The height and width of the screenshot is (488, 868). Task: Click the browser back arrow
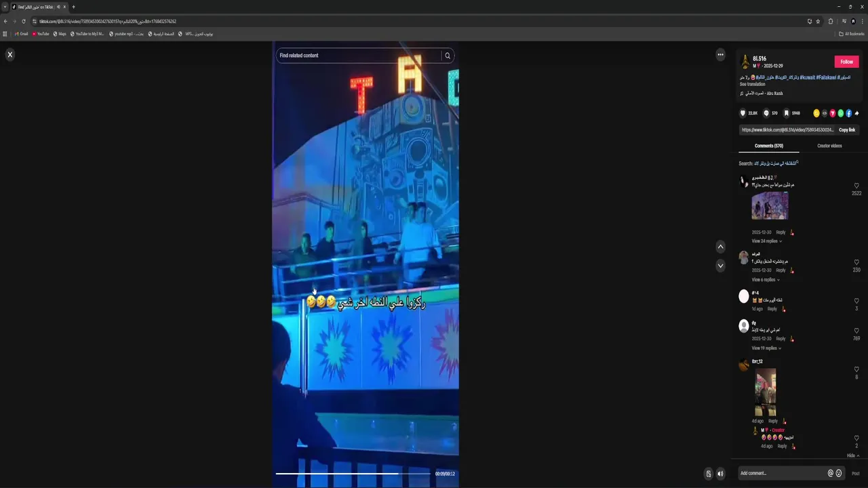click(5, 21)
